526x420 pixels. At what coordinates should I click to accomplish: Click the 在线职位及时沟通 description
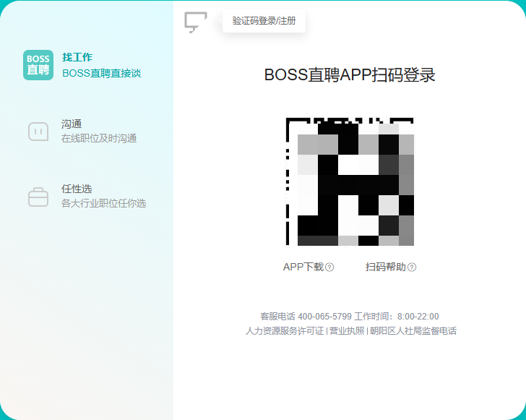(99, 138)
